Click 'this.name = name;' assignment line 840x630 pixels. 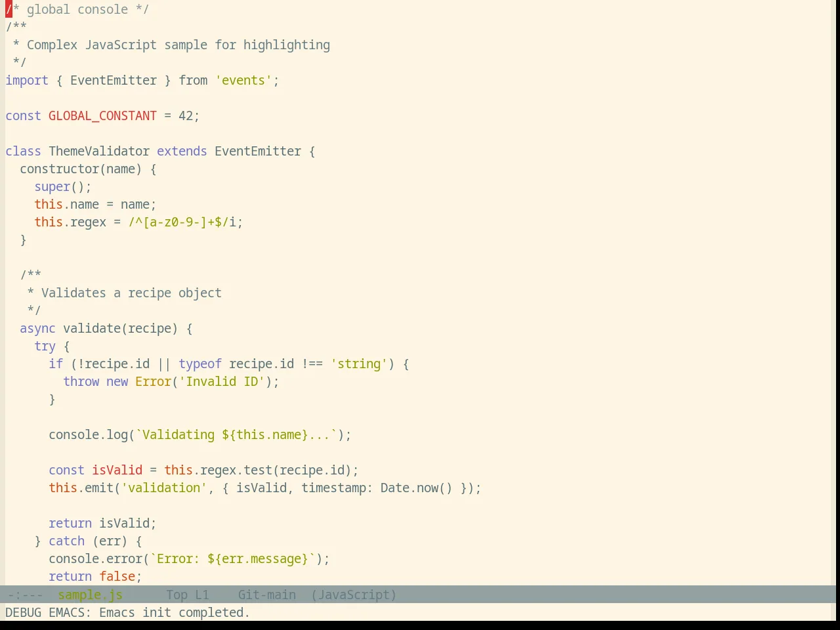95,204
